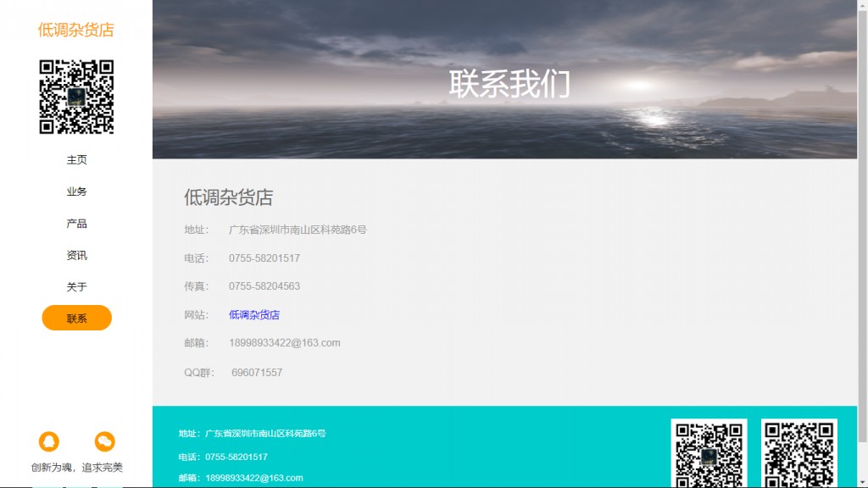The image size is (868, 488).
Task: Open the 资讯 section
Action: 76,255
